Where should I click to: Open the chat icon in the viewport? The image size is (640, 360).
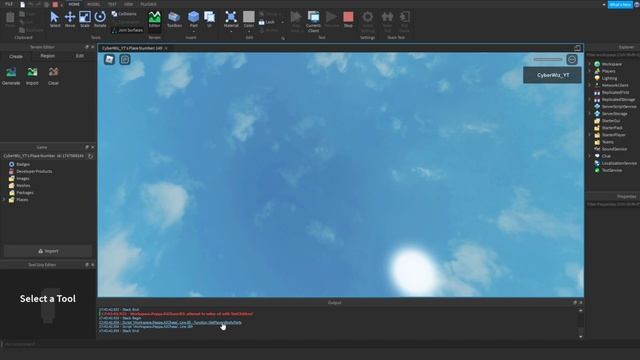click(x=125, y=60)
